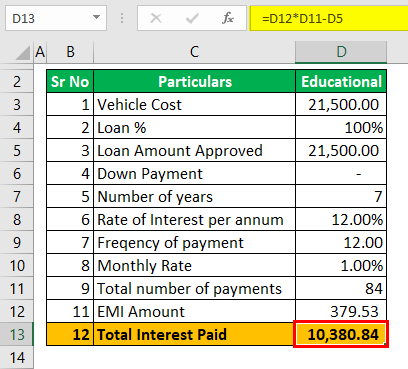Viewport: 408px width, 369px height.
Task: Select row 14 header
Action: point(17,357)
